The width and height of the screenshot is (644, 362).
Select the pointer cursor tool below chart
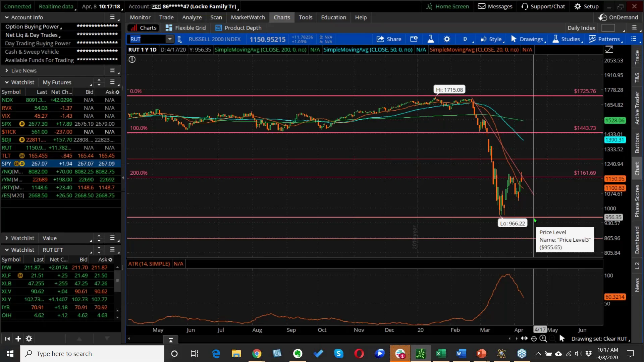tap(562, 339)
